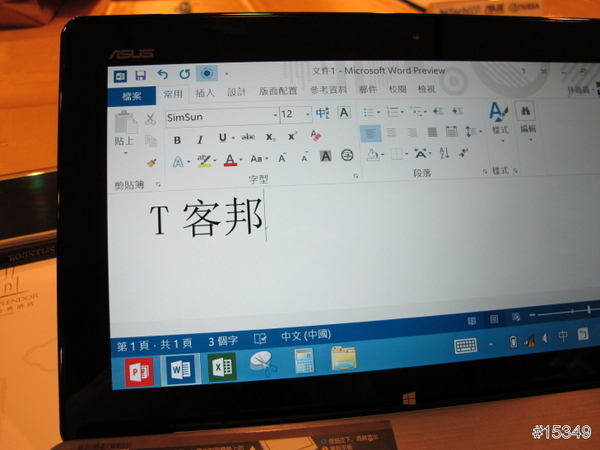This screenshot has width=600, height=450.
Task: Open the 參考資料 references tab
Action: (328, 90)
